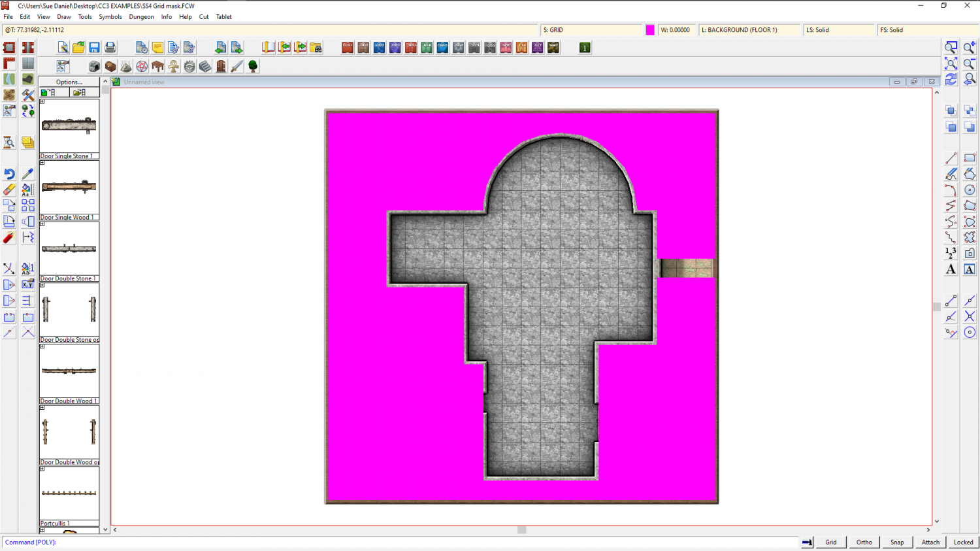Open the treasure chest symbol catalog
Viewport: 980px width, 551px height.
[110, 66]
